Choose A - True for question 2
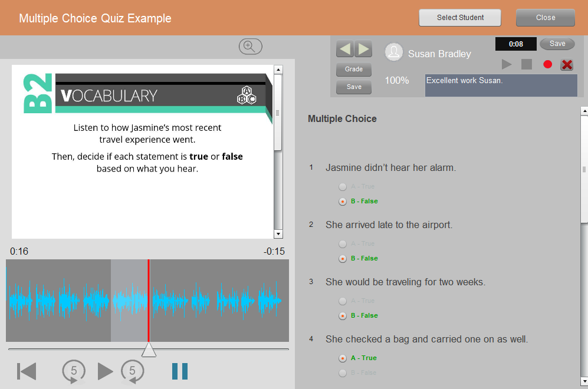 pyautogui.click(x=343, y=244)
